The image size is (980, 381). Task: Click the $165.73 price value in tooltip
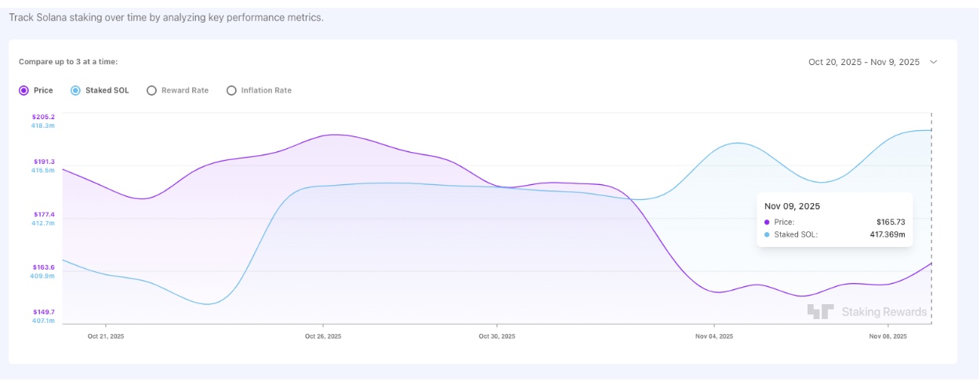tap(891, 223)
